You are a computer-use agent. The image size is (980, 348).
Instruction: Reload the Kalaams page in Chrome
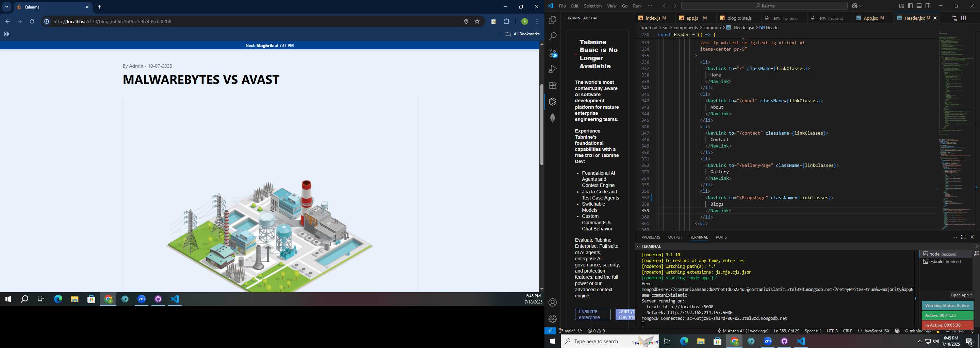[32, 22]
